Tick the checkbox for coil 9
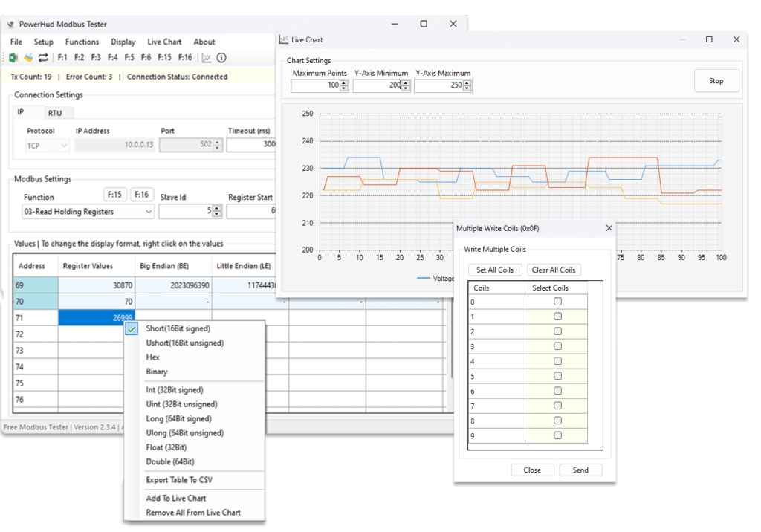761x532 pixels. coord(557,435)
